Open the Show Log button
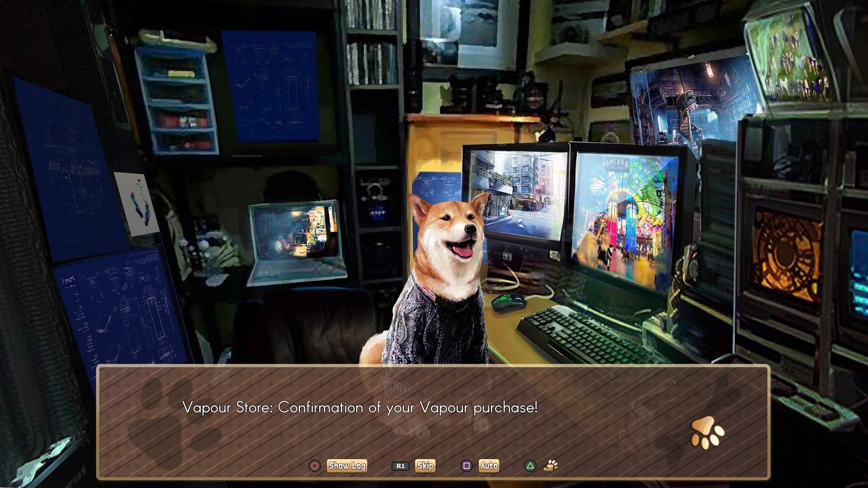Image resolution: width=868 pixels, height=488 pixels. click(x=347, y=466)
